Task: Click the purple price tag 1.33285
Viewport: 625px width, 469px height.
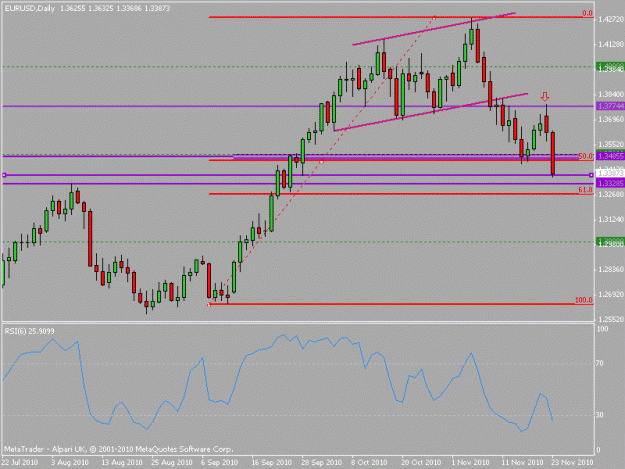Action: [610, 183]
